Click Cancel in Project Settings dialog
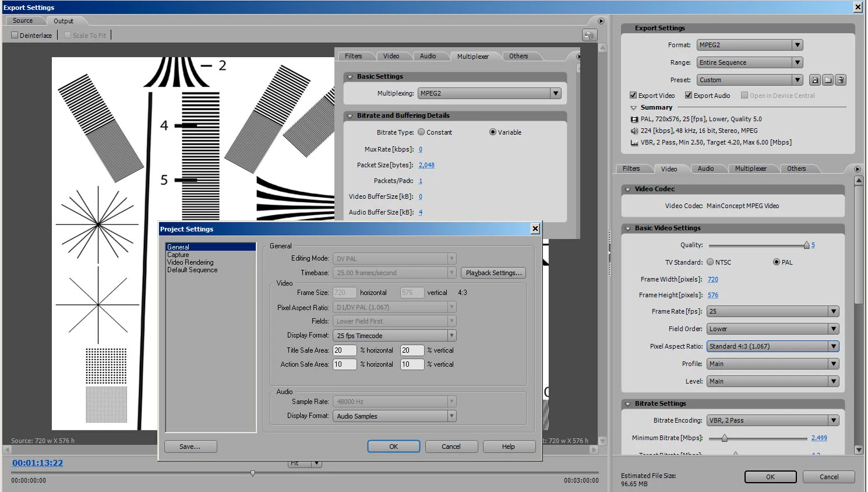The width and height of the screenshot is (868, 492). pos(451,447)
